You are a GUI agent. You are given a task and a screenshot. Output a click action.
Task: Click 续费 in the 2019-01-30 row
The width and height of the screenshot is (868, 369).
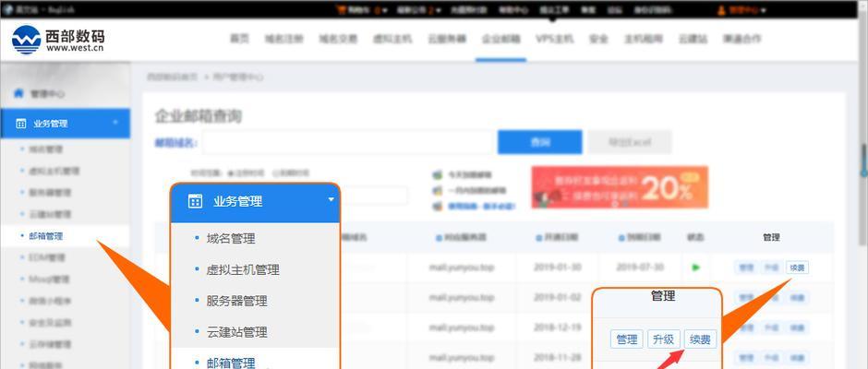(x=797, y=268)
